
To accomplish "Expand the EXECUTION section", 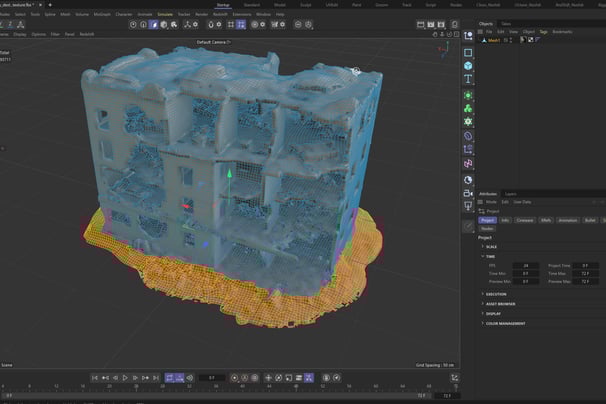I will 494,294.
